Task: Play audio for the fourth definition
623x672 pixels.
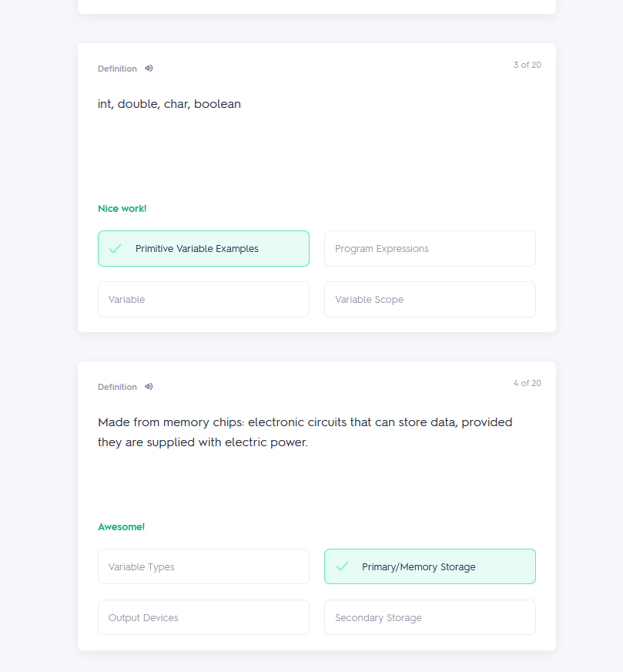Action: click(x=149, y=387)
